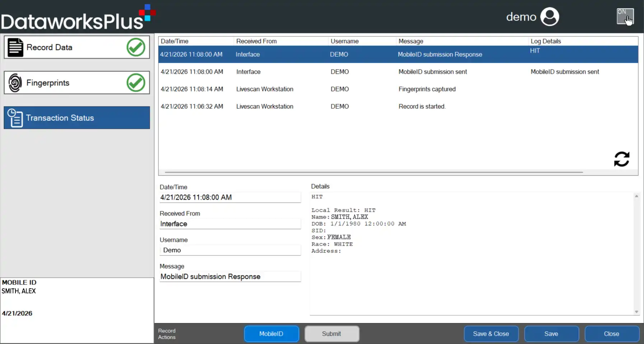Click the Username field showing Demo
The image size is (644, 344).
(230, 250)
